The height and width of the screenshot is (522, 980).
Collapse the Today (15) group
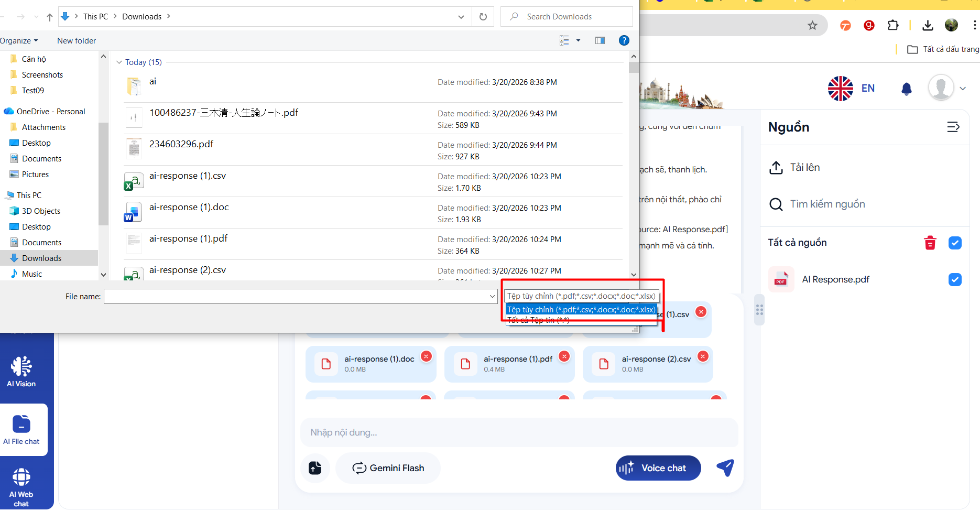pyautogui.click(x=119, y=62)
